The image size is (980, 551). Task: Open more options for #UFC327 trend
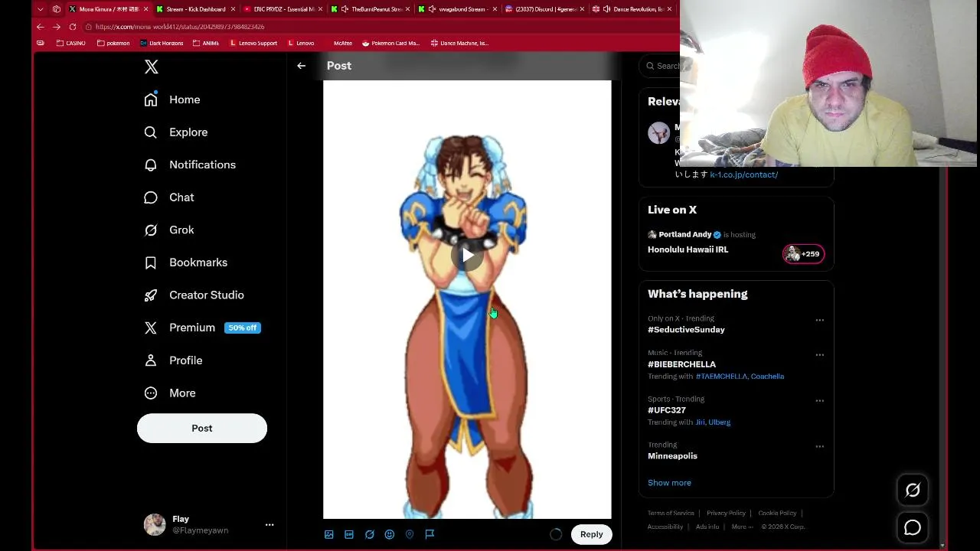(819, 400)
